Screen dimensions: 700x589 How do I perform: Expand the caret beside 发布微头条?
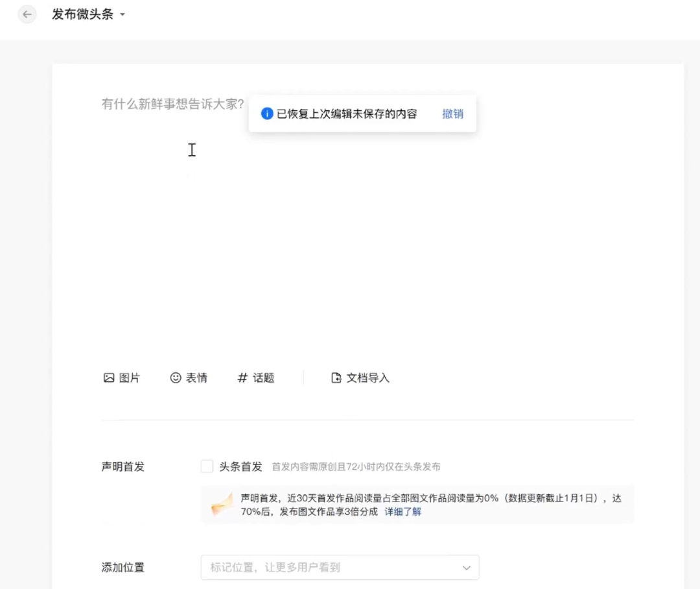coord(122,15)
